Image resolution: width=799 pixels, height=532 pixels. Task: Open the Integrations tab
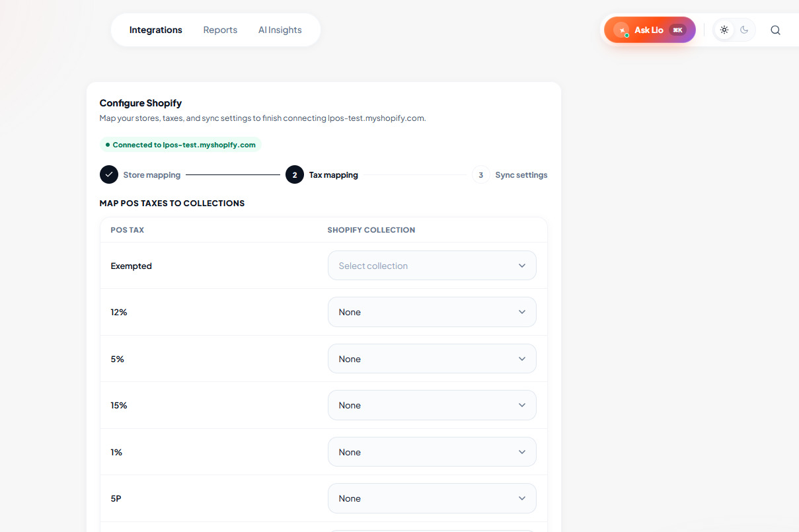pos(156,30)
